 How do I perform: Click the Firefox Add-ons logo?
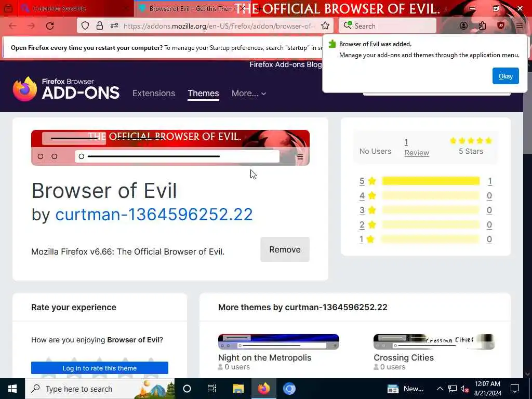pyautogui.click(x=66, y=89)
